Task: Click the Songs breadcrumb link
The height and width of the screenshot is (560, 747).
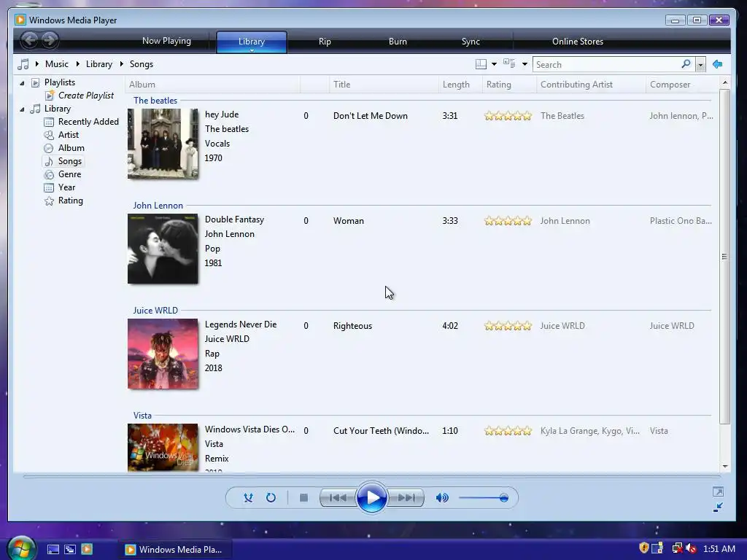Action: click(x=142, y=64)
